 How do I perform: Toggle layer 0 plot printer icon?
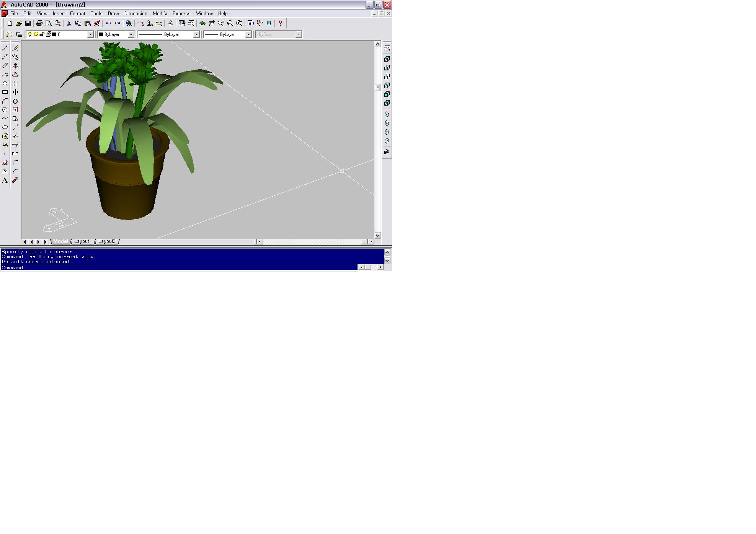coord(49,34)
